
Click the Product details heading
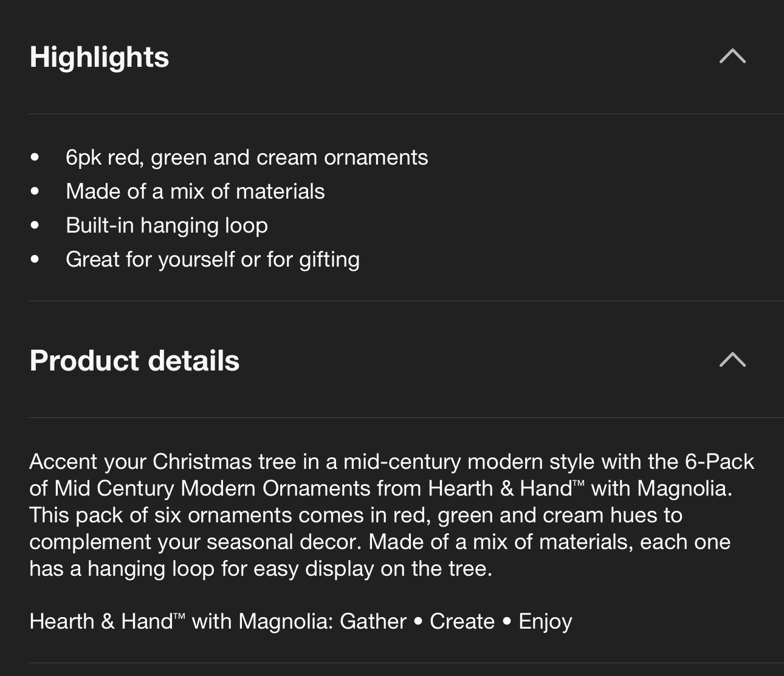134,360
